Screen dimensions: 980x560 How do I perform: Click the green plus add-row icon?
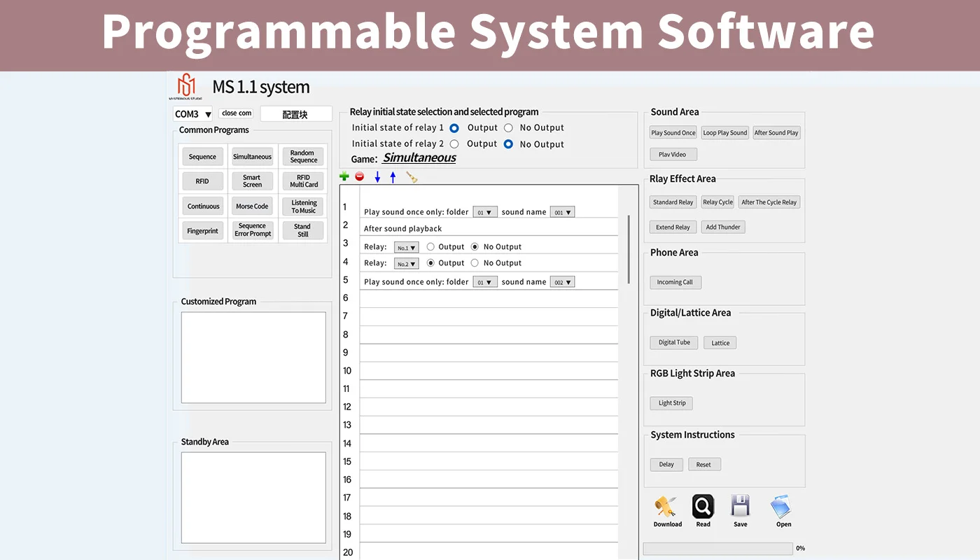pos(344,177)
